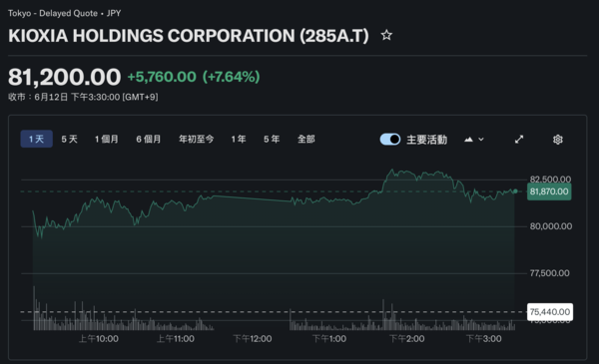Toggle the 主要活動 switch
Viewport: 599px width, 364px height.
click(390, 140)
